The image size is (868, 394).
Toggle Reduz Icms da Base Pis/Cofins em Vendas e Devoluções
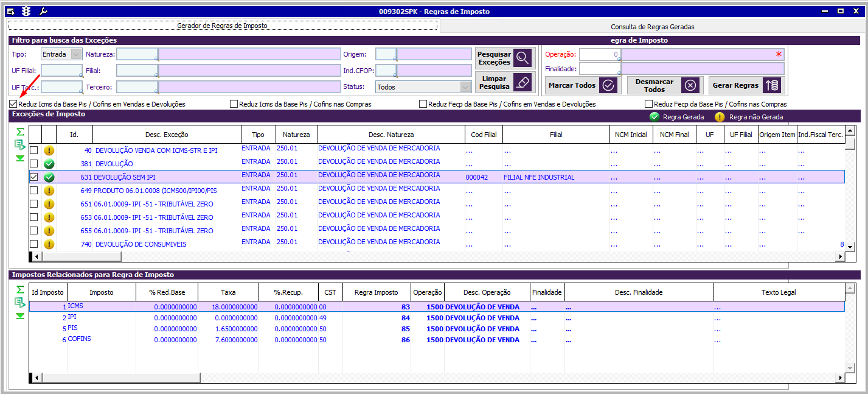coord(13,104)
